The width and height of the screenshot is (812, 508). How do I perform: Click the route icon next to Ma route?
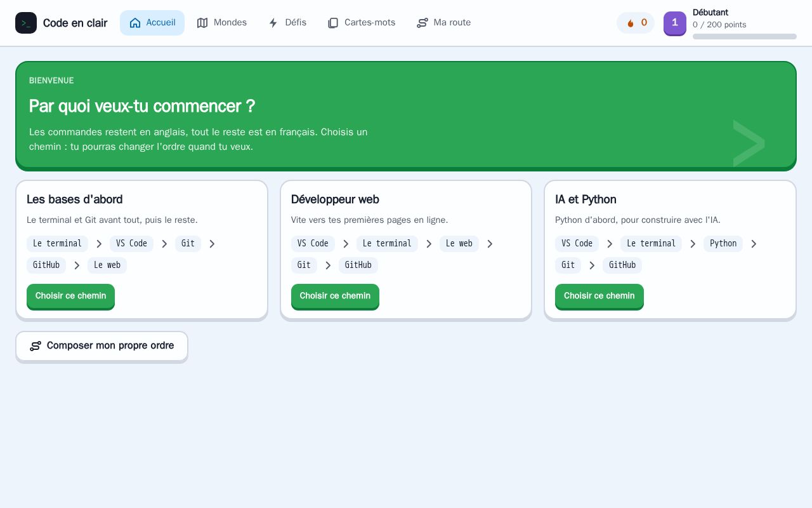click(422, 23)
